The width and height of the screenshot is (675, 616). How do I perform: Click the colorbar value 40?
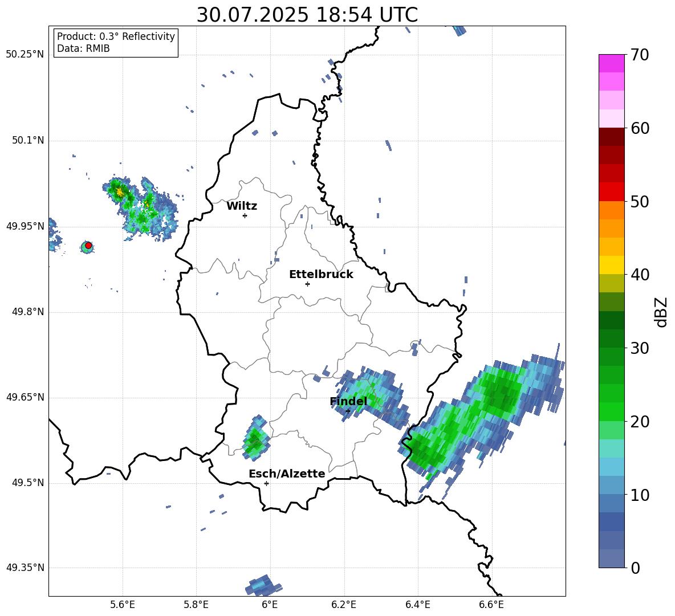(x=640, y=275)
